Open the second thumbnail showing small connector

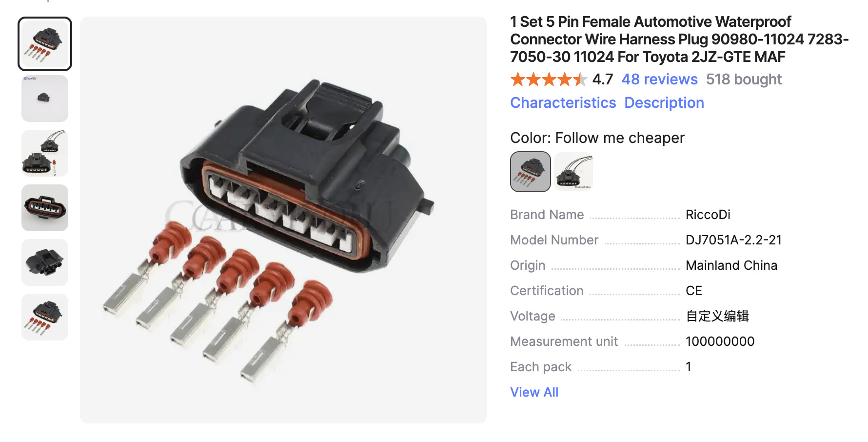click(x=45, y=99)
